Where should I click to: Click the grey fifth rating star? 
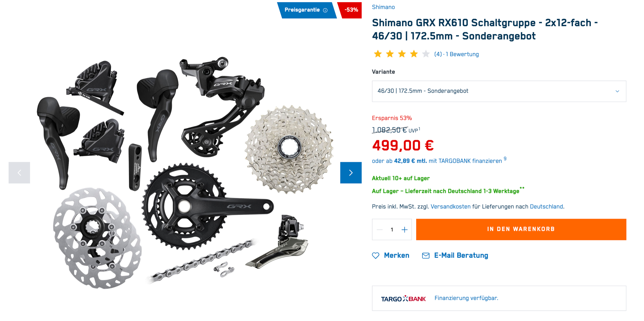click(426, 54)
